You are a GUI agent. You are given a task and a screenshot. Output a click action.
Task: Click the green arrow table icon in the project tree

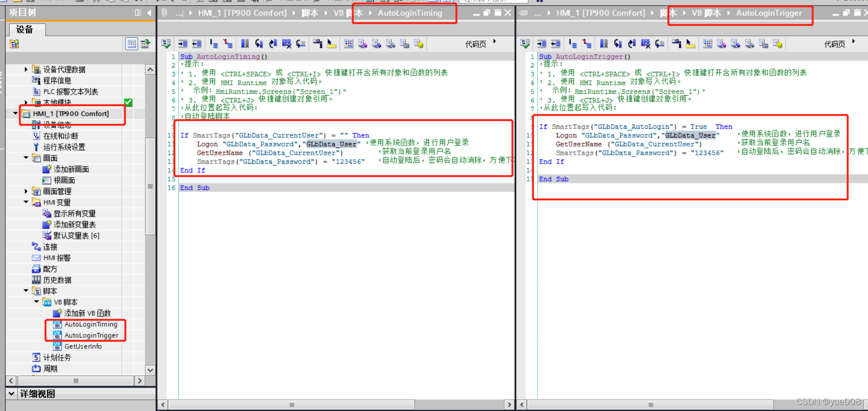146,44
